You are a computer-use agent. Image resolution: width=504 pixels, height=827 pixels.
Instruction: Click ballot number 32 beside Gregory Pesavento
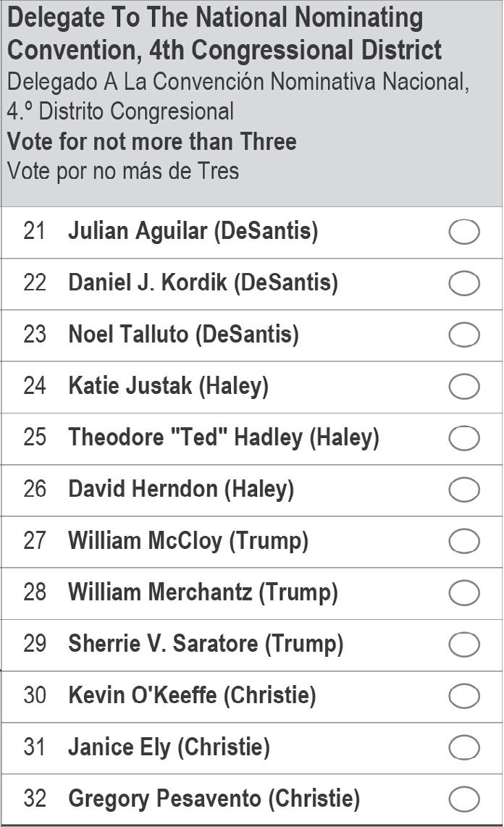pyautogui.click(x=35, y=799)
